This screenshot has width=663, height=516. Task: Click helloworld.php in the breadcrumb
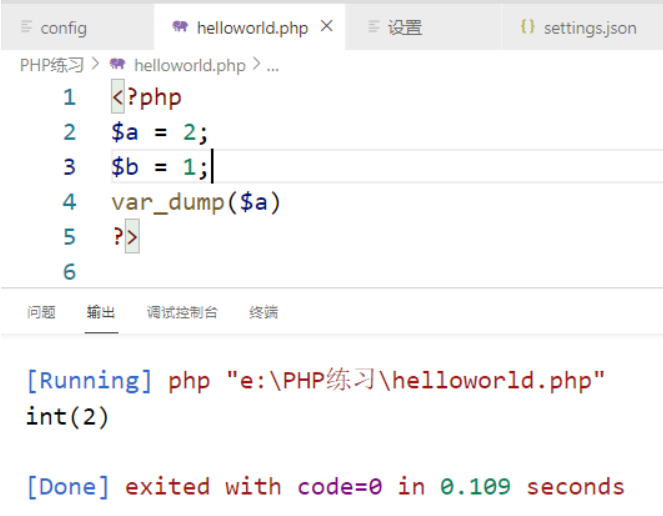point(189,65)
